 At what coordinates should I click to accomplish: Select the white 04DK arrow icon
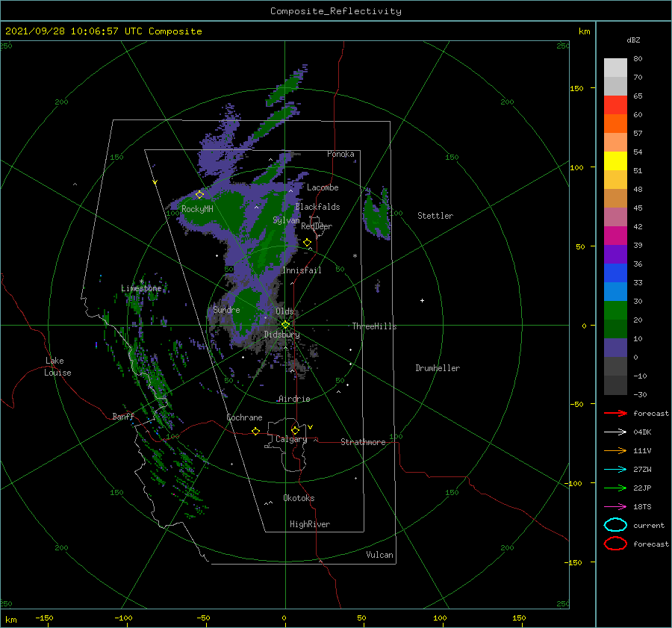coord(615,432)
